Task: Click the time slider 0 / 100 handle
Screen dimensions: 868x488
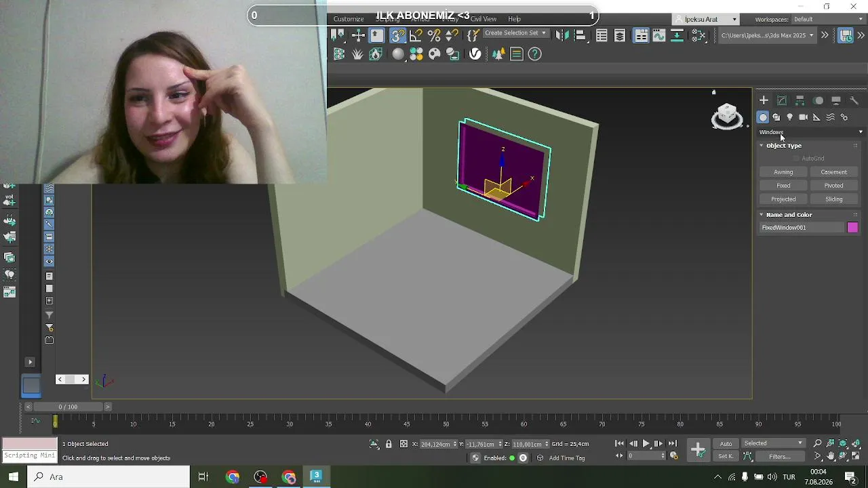Action: pos(68,407)
